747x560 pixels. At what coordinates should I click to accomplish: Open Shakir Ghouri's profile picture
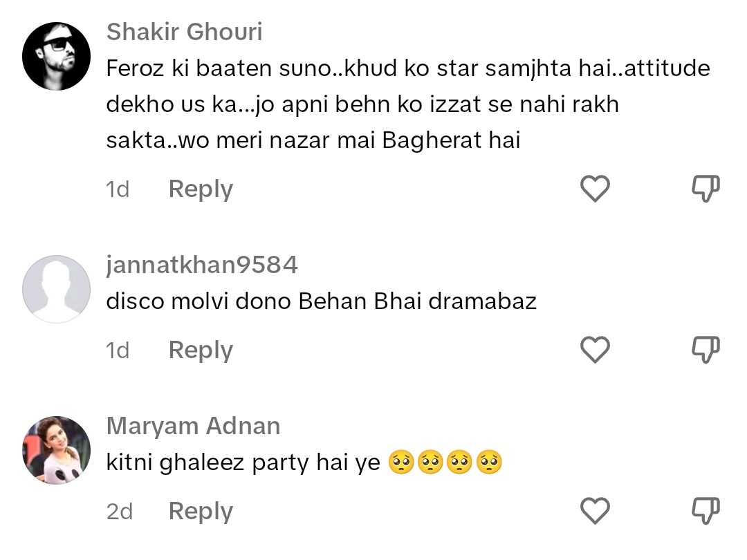point(56,56)
